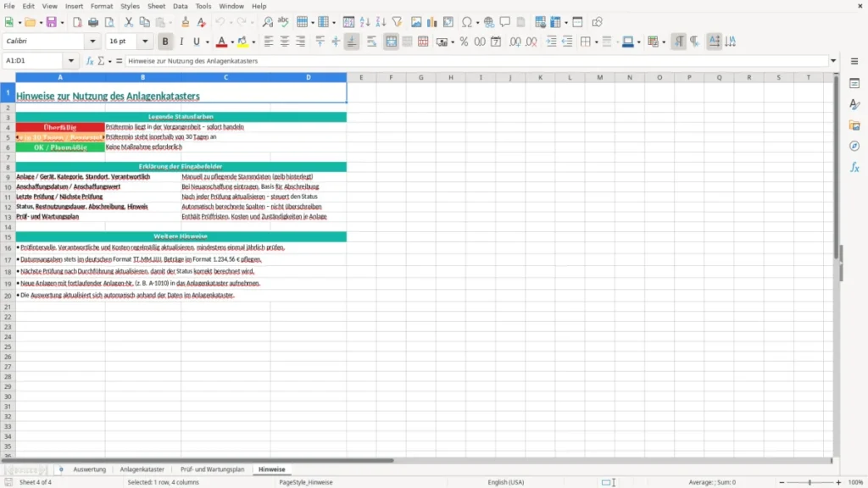Toggle align bottom
The height and width of the screenshot is (488, 868).
pyautogui.click(x=352, y=42)
